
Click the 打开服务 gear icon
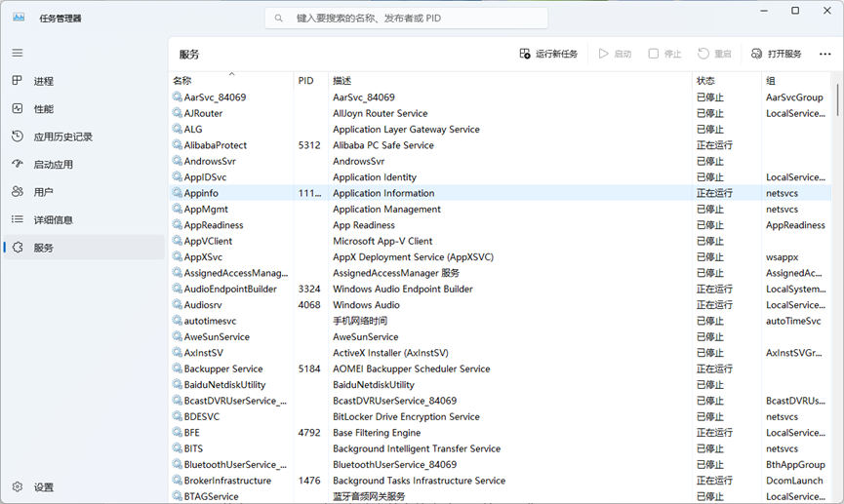point(756,54)
